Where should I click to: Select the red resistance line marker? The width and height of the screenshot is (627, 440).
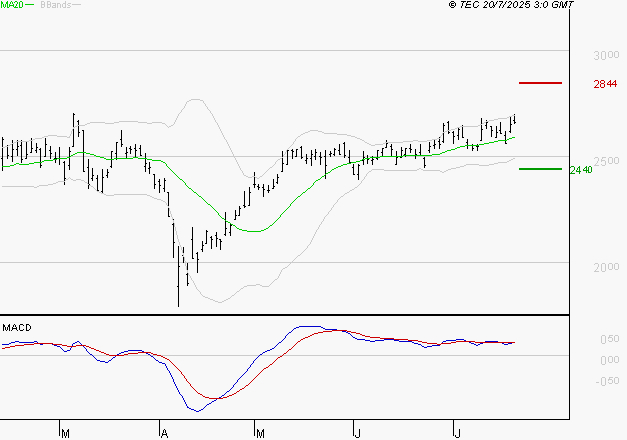[x=540, y=83]
